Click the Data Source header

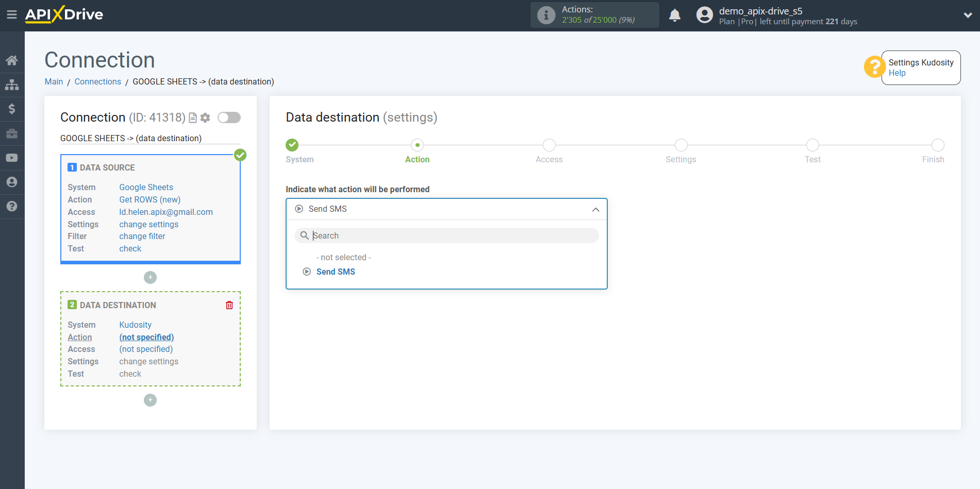pos(107,167)
